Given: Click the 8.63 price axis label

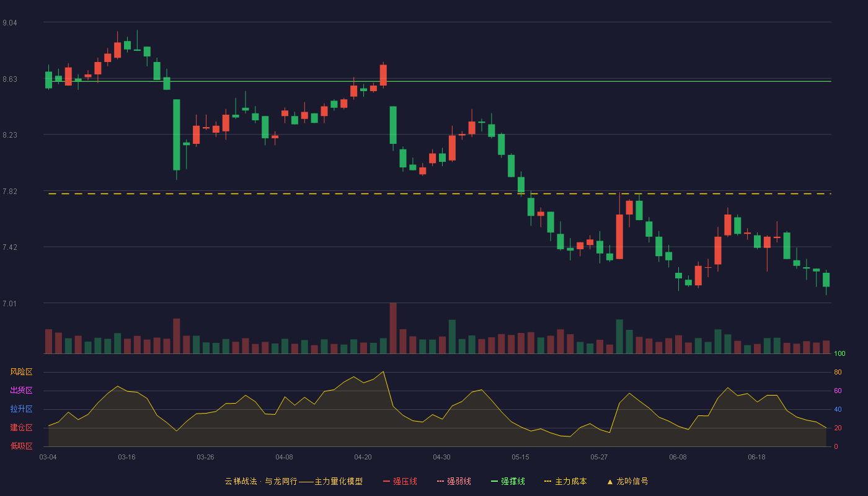Looking at the screenshot, I should tap(10, 79).
